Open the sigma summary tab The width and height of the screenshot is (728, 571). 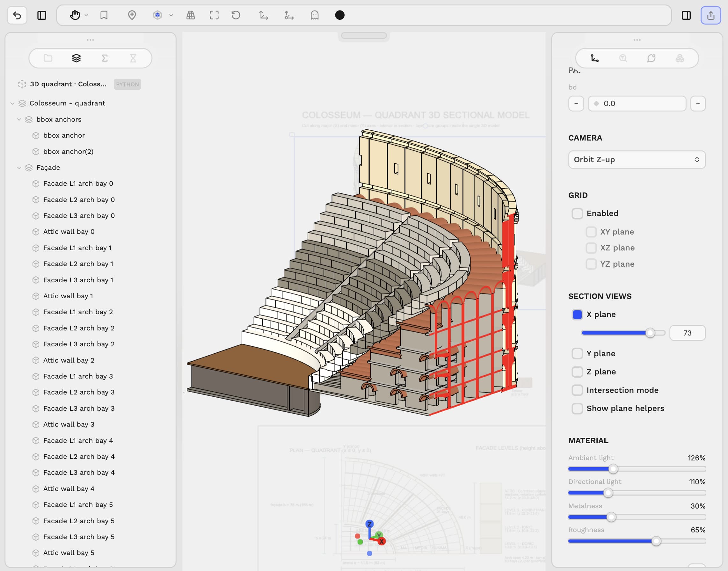pos(105,58)
